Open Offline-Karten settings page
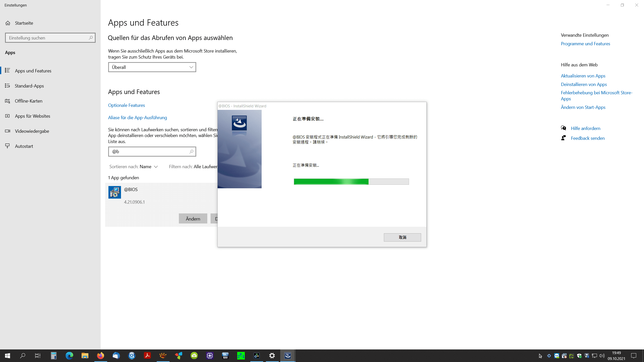Image resolution: width=644 pixels, height=362 pixels. (50, 101)
